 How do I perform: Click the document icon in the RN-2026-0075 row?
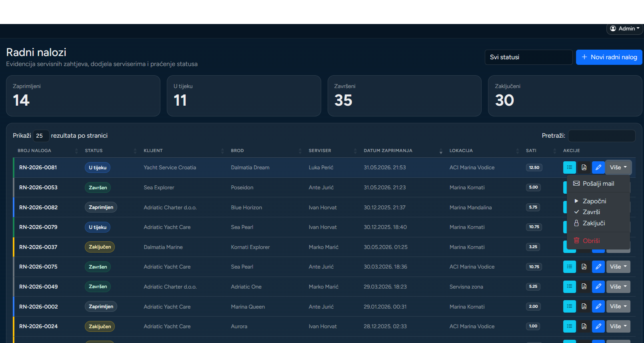584,267
